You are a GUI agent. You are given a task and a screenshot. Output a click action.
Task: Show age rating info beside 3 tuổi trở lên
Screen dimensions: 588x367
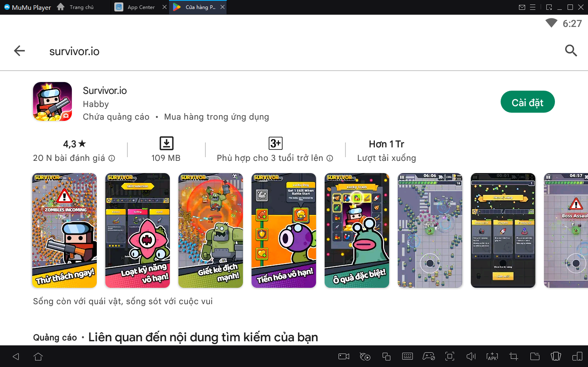330,158
